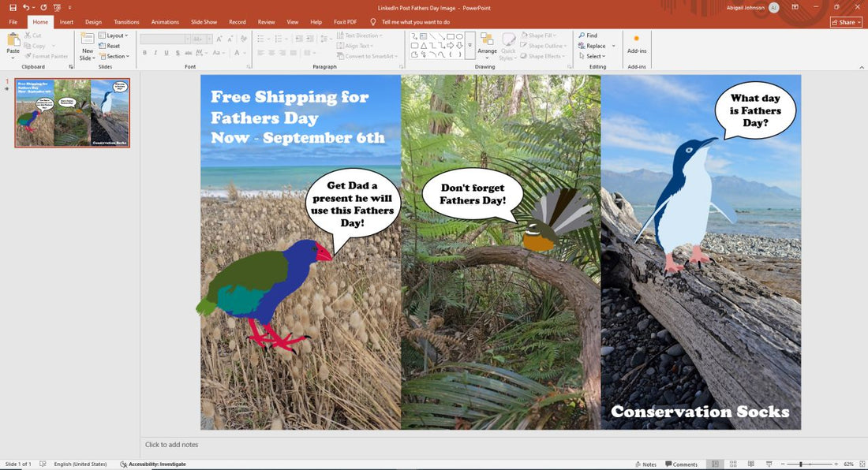Open the Section dropdown
The width and height of the screenshot is (868, 470).
click(114, 57)
